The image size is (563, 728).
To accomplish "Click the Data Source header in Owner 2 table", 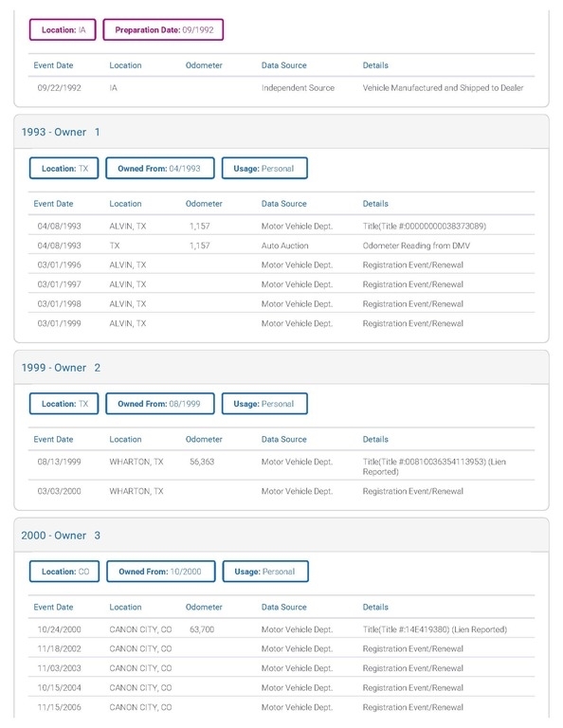I will click(283, 439).
